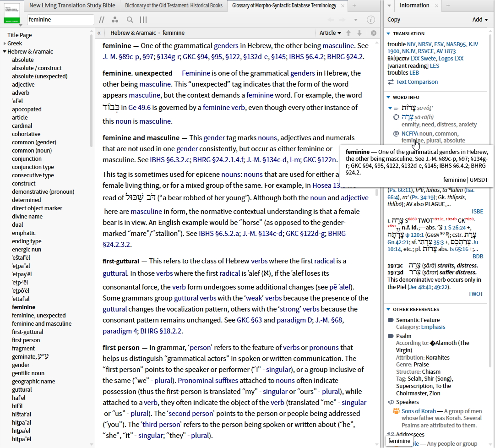Click the Copy button
This screenshot has width=495, height=448.
[x=394, y=20]
